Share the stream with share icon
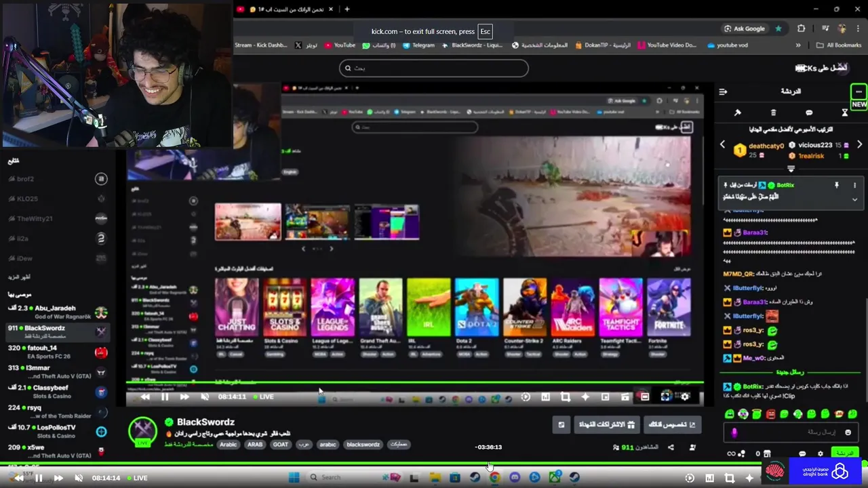This screenshot has height=488, width=868. [x=671, y=447]
